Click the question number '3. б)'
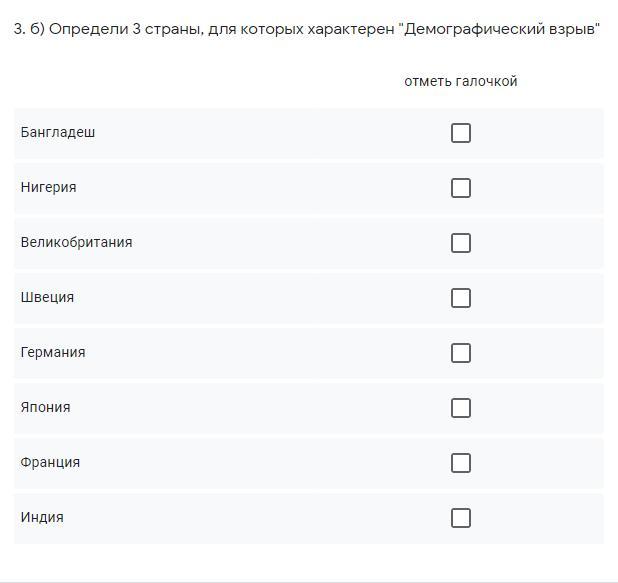This screenshot has width=618, height=583. click(29, 29)
